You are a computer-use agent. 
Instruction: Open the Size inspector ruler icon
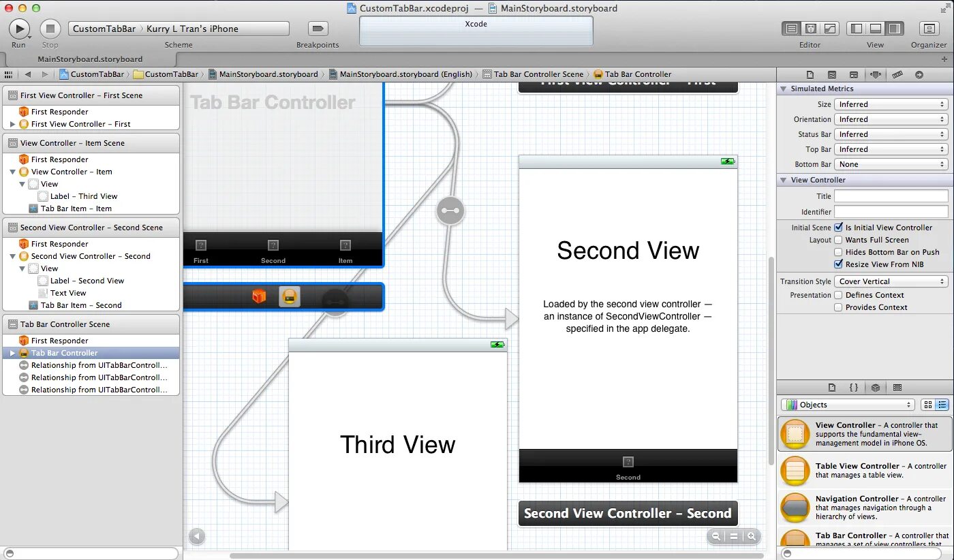point(897,74)
